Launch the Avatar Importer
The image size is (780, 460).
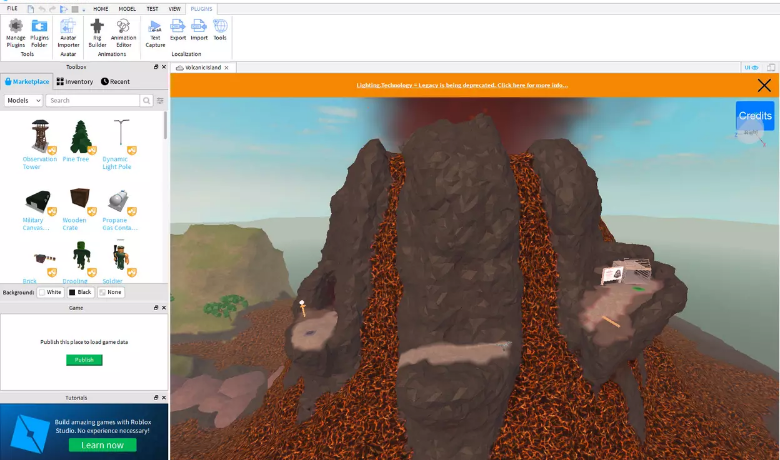point(68,33)
